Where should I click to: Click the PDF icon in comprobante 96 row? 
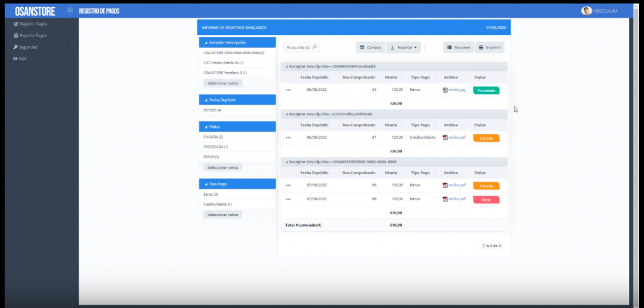[x=445, y=185]
